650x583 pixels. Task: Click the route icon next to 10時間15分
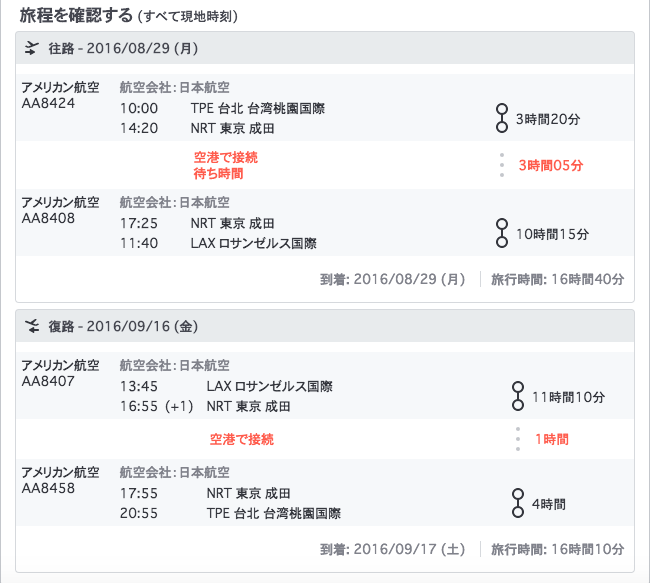coord(502,233)
